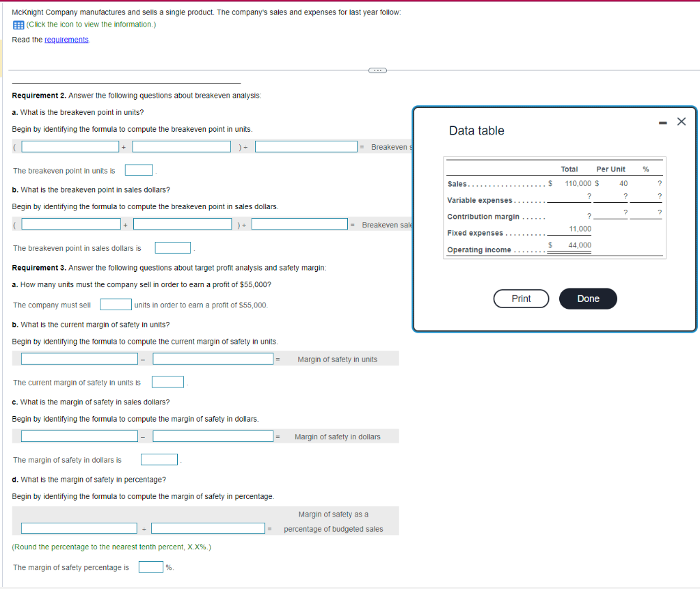Click the Done button

588,299
